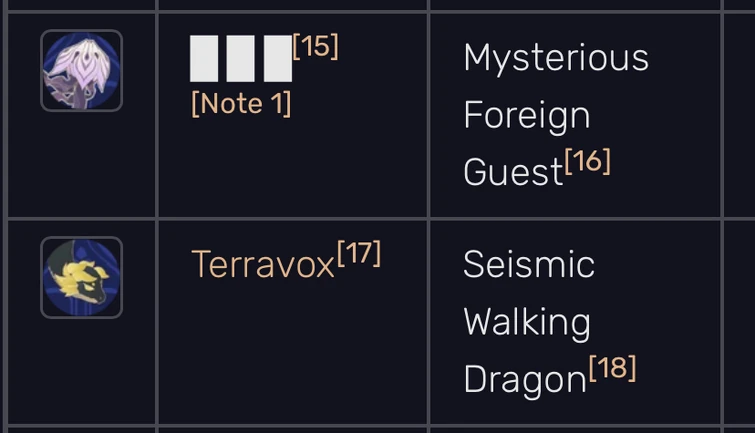This screenshot has height=433, width=755.
Task: Follow citation reference 17 beside Terravox
Action: tap(359, 254)
